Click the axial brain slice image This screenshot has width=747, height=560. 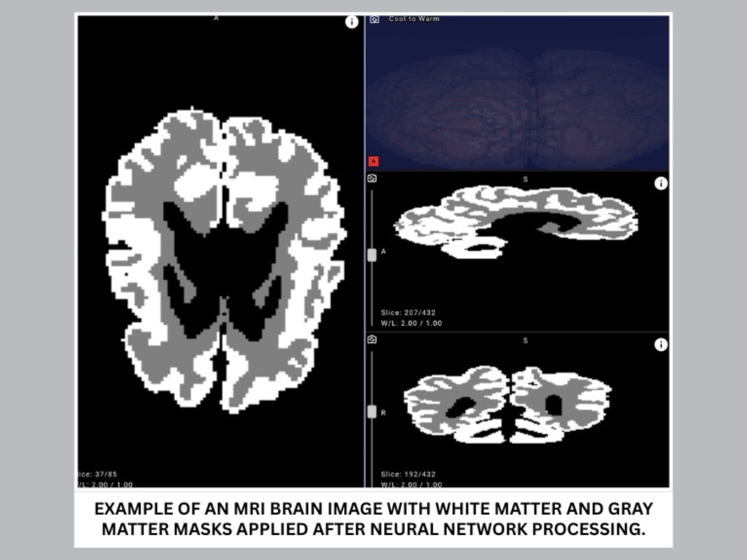pyautogui.click(x=224, y=261)
